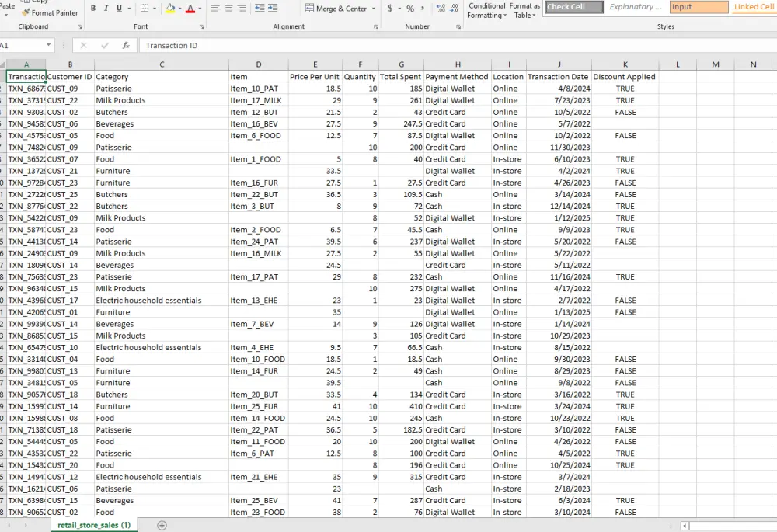
Task: Open Conditional Formatting menu
Action: (486, 10)
